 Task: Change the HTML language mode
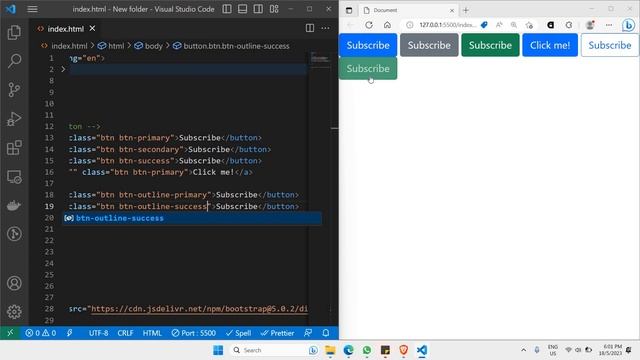(152, 333)
